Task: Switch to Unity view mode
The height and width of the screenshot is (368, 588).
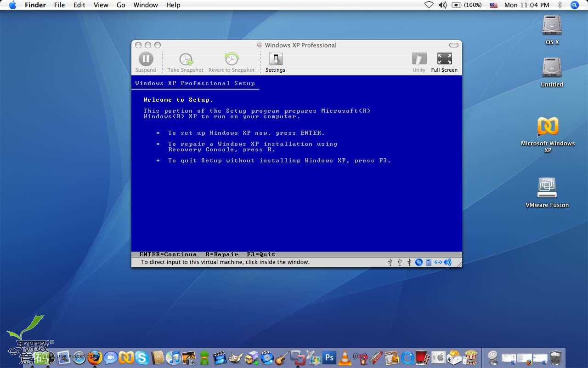Action: [419, 59]
